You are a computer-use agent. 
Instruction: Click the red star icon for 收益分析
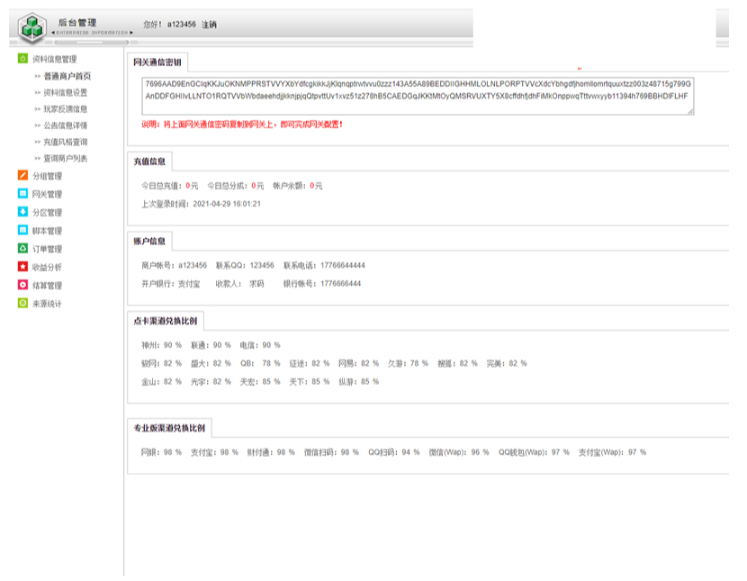(23, 267)
